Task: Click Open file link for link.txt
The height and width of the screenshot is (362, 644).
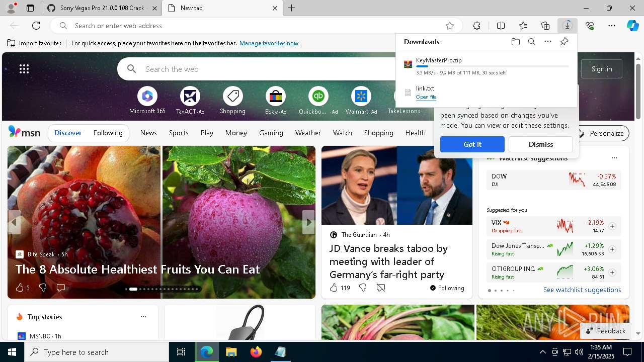Action: [426, 97]
